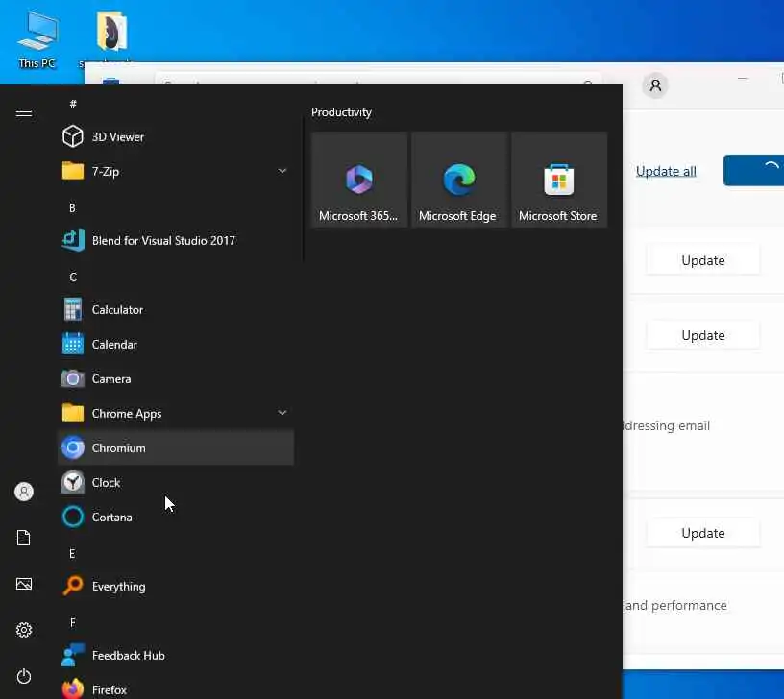The height and width of the screenshot is (699, 784).
Task: Open the 7-Zip folder
Action: 176,171
